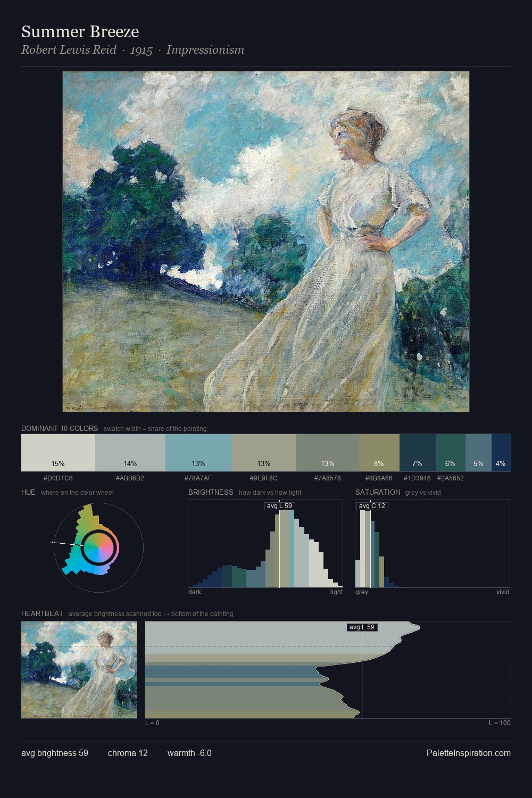The image size is (532, 798).
Task: Click the #D0D1C6 15% color swatch
Action: (x=58, y=453)
